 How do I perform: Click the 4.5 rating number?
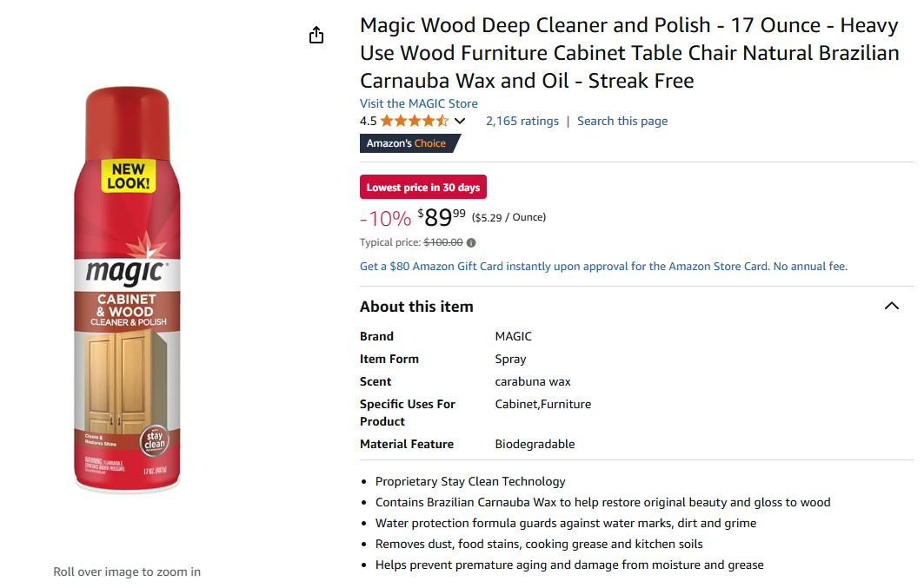[368, 121]
